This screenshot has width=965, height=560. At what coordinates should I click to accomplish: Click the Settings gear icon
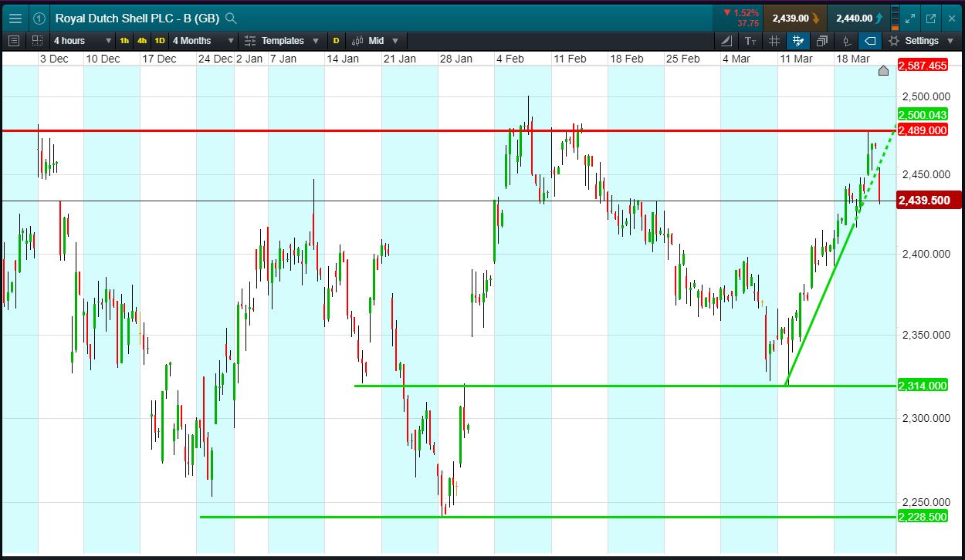pyautogui.click(x=894, y=40)
